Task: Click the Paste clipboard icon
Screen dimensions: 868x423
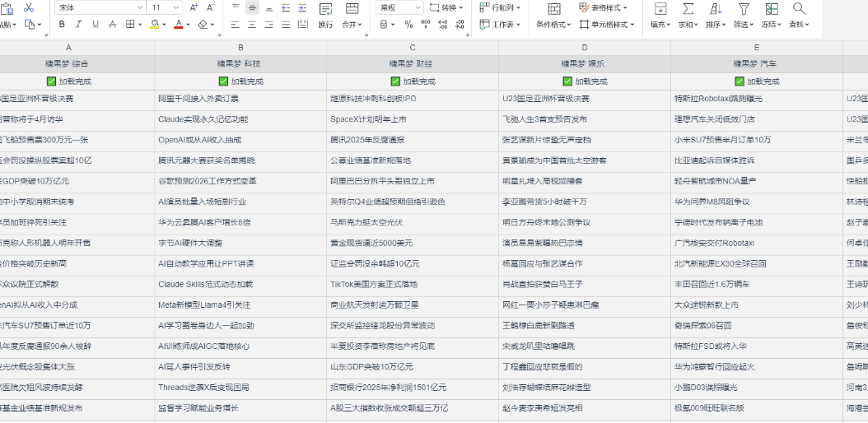Action: click(x=6, y=7)
